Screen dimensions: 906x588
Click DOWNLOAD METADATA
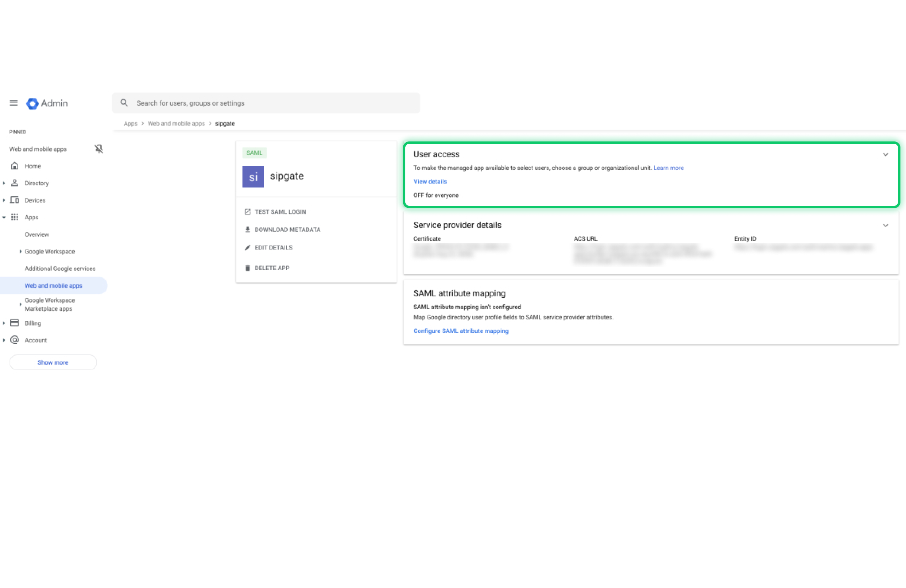pos(287,230)
